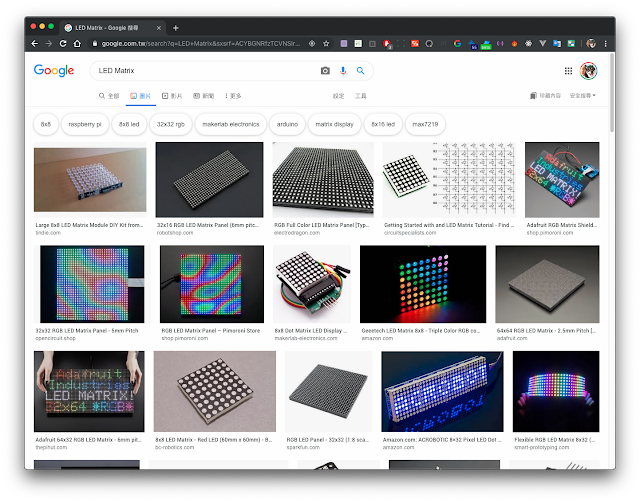The width and height of the screenshot is (640, 502).
Task: Go back with the browser back arrow
Action: [x=35, y=44]
